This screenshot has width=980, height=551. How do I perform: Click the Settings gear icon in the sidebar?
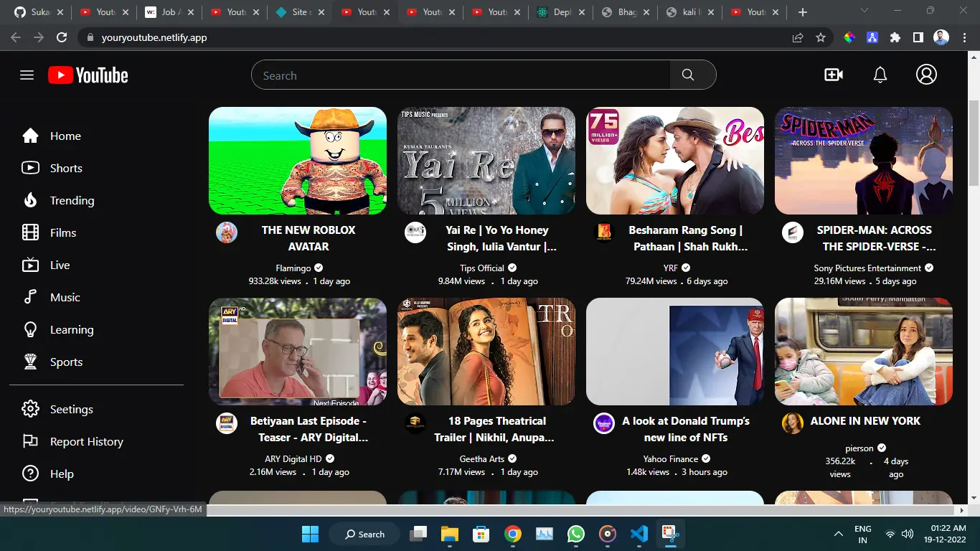click(x=30, y=409)
